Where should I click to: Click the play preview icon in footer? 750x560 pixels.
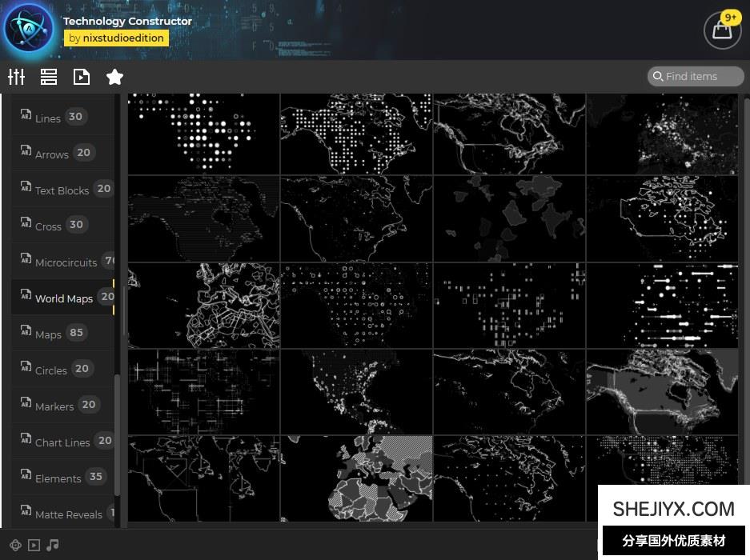pyautogui.click(x=34, y=545)
